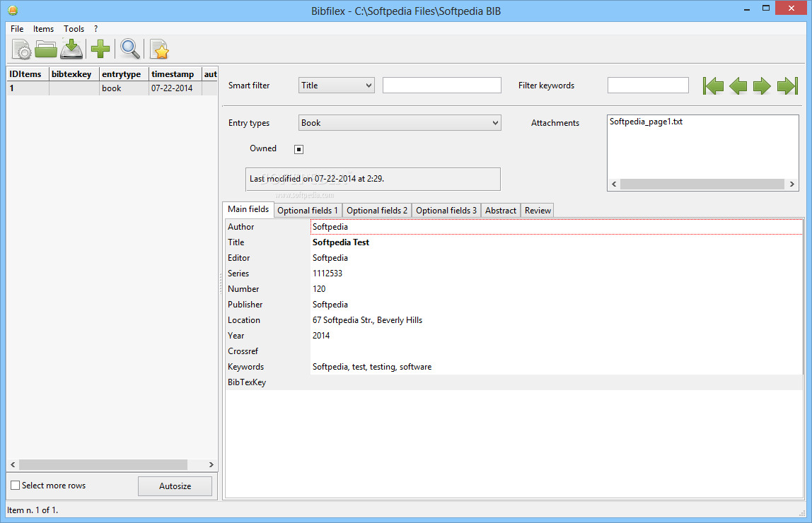Switch to Optional fields 2 tab
This screenshot has height=523, width=812.
click(377, 211)
